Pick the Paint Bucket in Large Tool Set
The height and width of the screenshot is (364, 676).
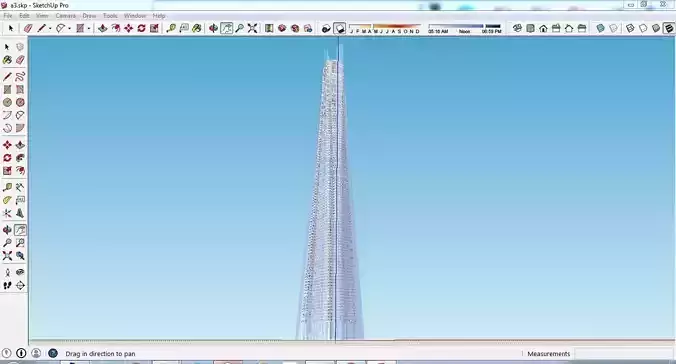pyautogui.click(x=7, y=60)
